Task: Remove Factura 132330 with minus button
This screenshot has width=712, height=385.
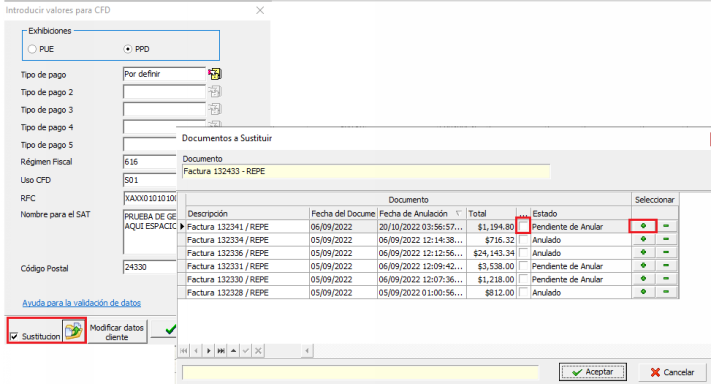Action: click(x=666, y=279)
